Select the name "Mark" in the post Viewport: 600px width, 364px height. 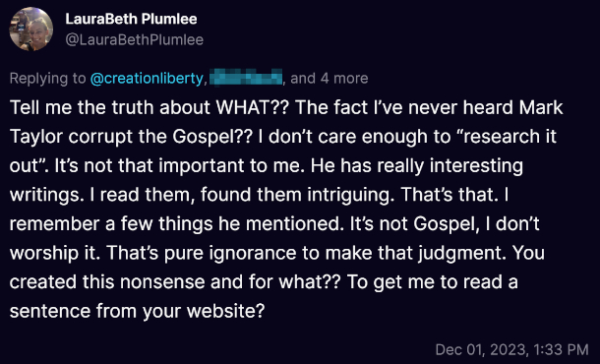(541, 107)
